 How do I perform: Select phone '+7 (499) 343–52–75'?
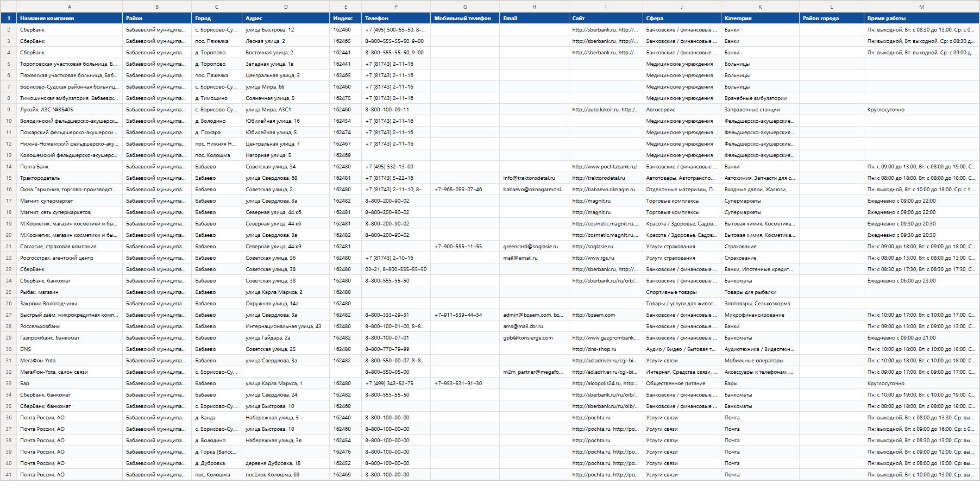pyautogui.click(x=396, y=384)
